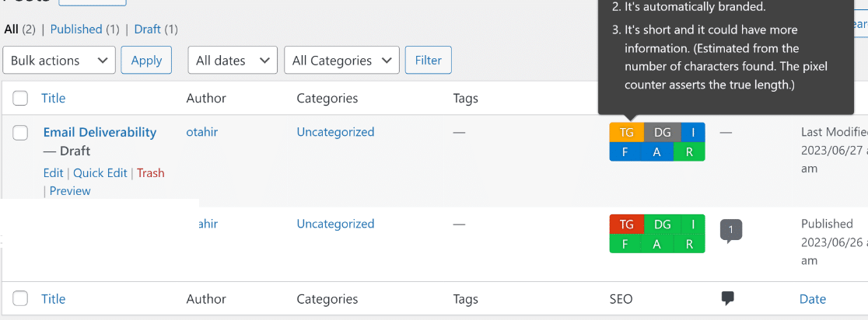Click the Tags label in table footer
868x320 pixels.
click(465, 299)
